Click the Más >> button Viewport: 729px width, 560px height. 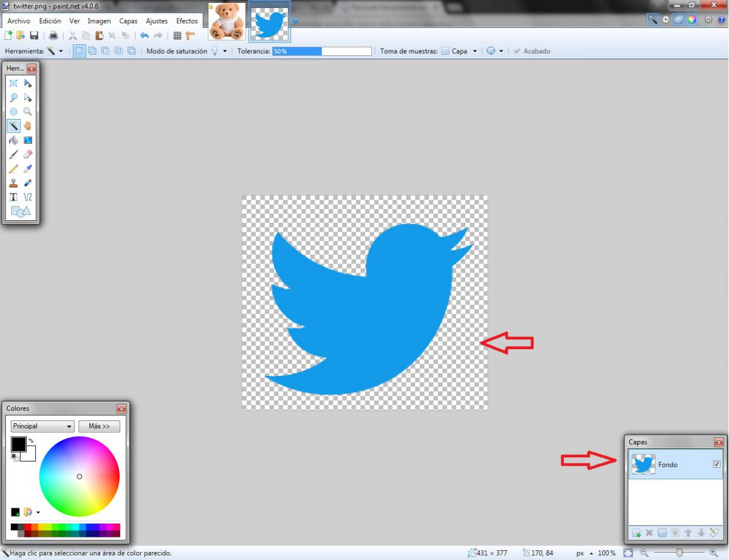(99, 426)
